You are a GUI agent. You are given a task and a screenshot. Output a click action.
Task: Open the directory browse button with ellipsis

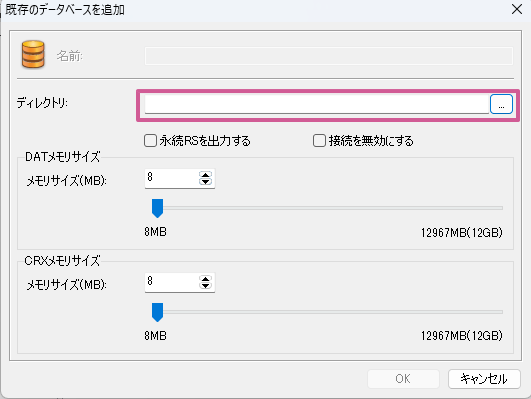(501, 104)
